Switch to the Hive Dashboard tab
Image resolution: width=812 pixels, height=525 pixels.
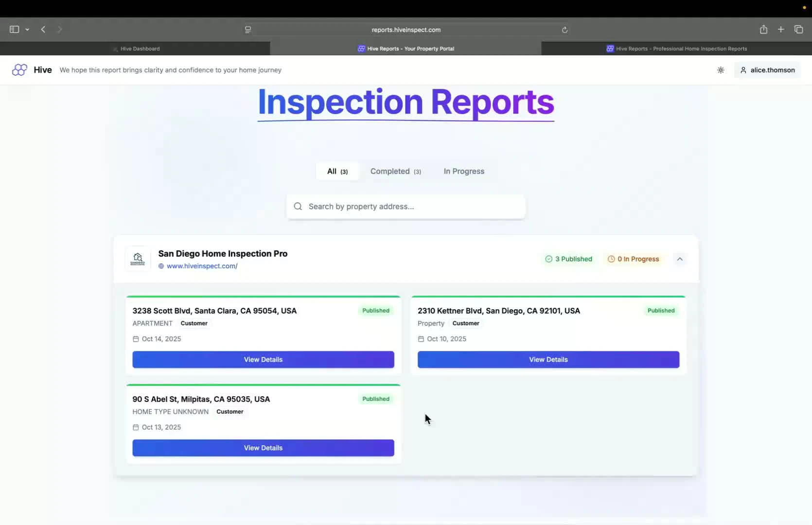[x=136, y=48]
